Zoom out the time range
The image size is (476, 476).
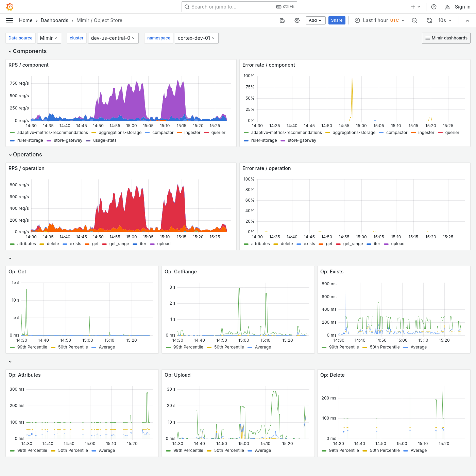414,20
